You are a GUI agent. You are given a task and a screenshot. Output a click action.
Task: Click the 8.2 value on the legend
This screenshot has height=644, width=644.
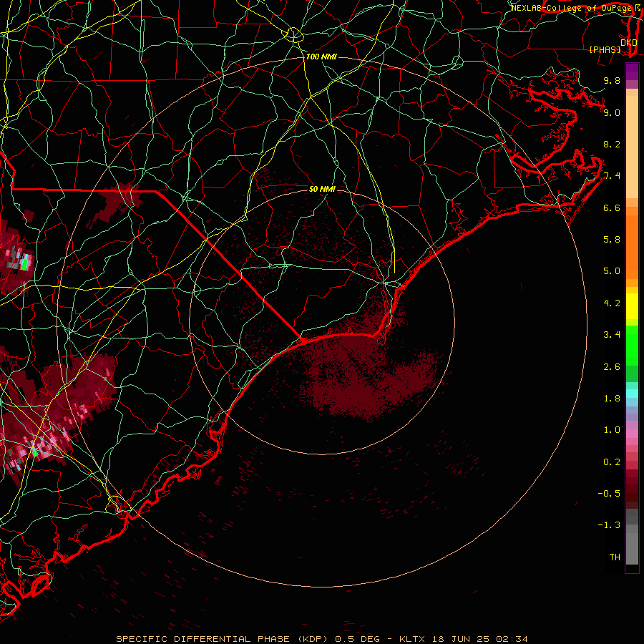[x=612, y=144]
